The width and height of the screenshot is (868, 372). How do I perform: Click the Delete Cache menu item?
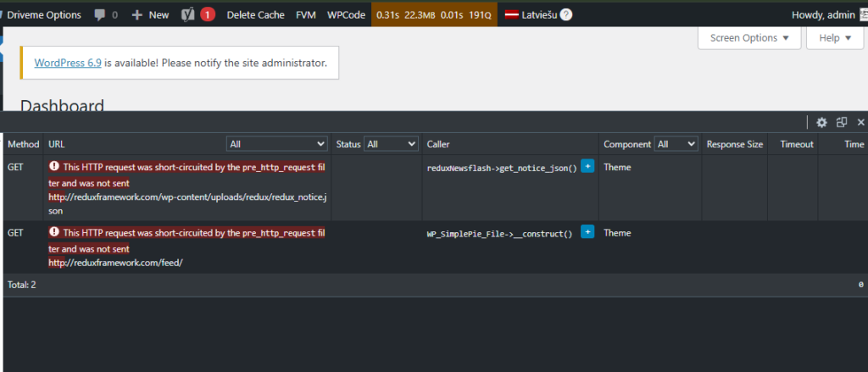coord(255,14)
